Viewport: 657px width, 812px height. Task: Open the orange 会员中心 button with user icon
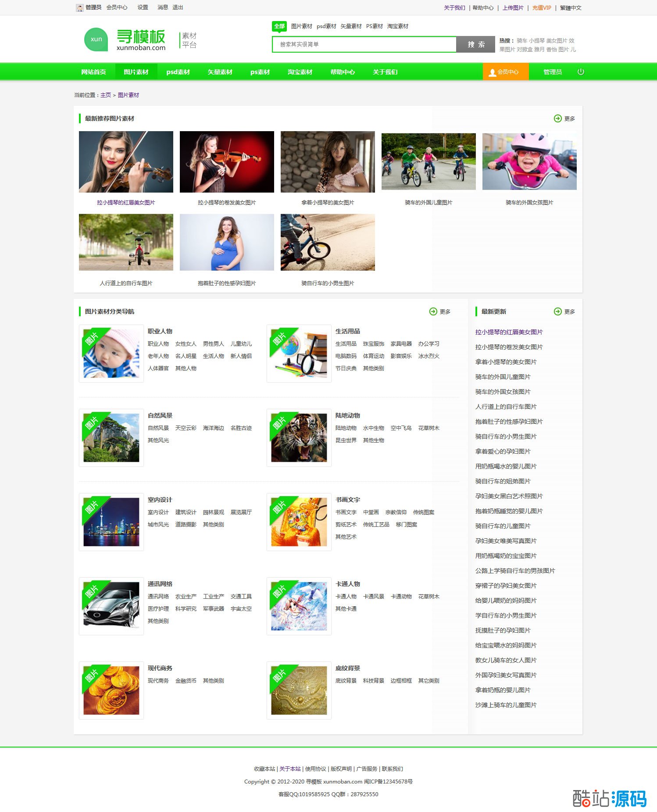[x=506, y=72]
